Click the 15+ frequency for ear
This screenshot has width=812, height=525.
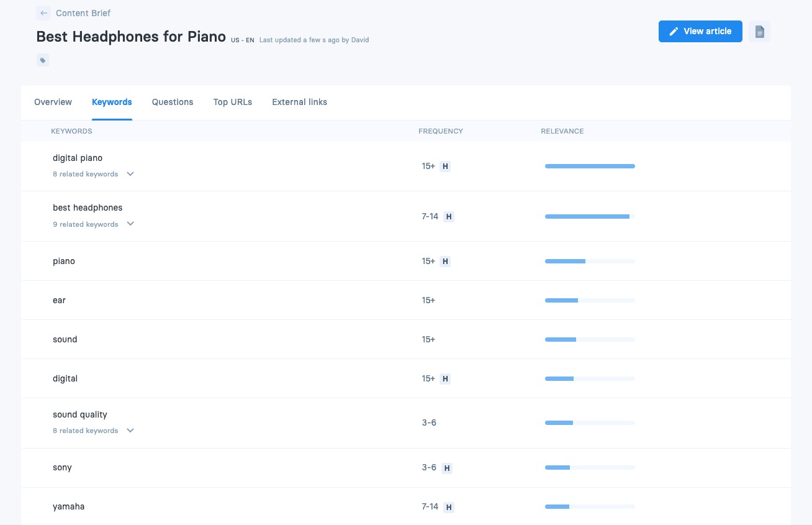(x=428, y=300)
